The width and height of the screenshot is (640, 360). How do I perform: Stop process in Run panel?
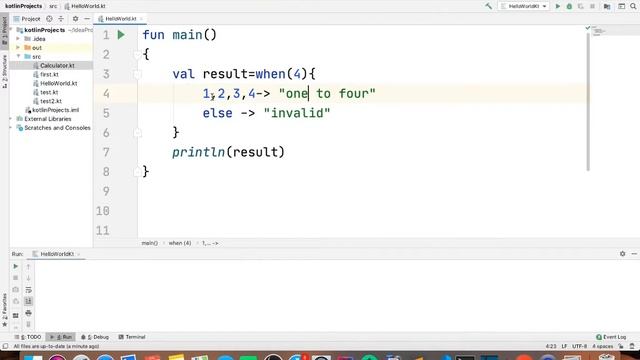coord(16,278)
